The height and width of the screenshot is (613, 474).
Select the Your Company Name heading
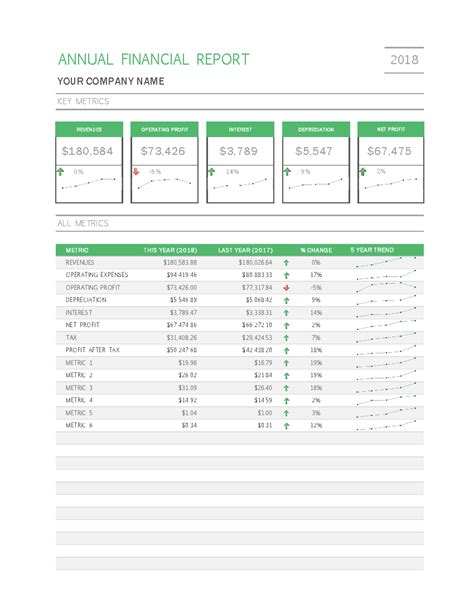111,81
